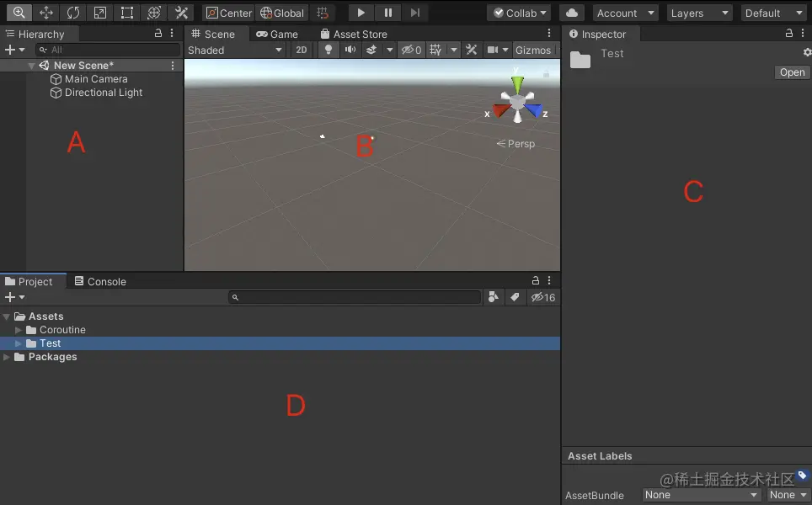Open cloud services icon
Screen dimensions: 812x505
pyautogui.click(x=572, y=13)
